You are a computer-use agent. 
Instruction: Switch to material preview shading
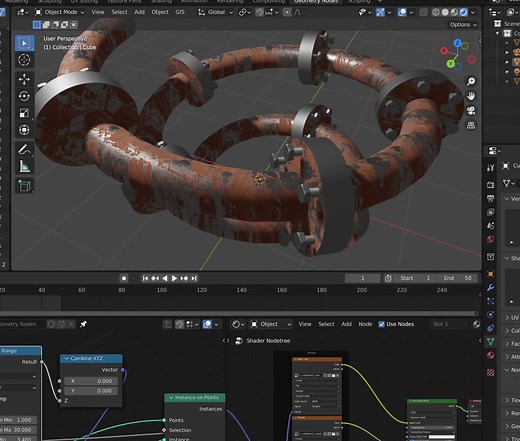454,12
